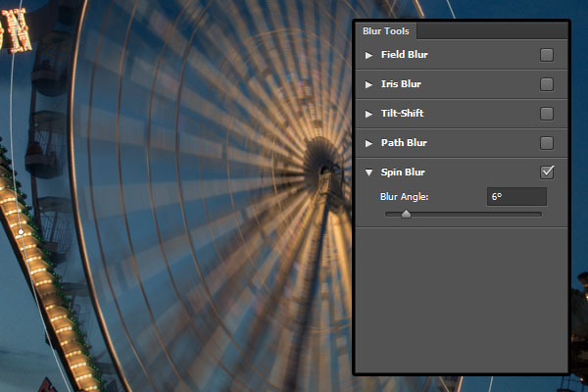588x392 pixels.
Task: Expand the Field Blur section
Action: 369,55
